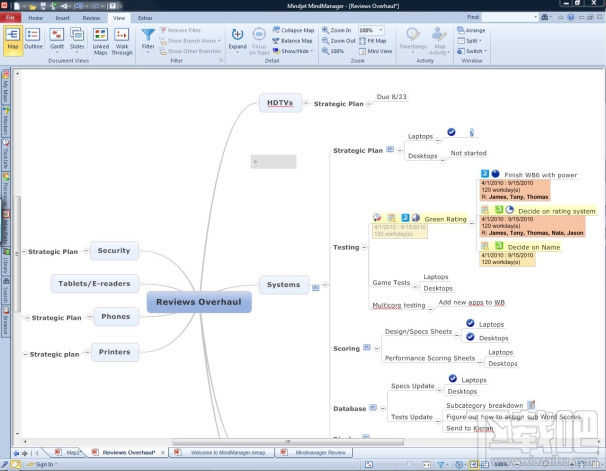606x471 pixels.
Task: Set zoom to 100% in ribbon
Action: 333,51
